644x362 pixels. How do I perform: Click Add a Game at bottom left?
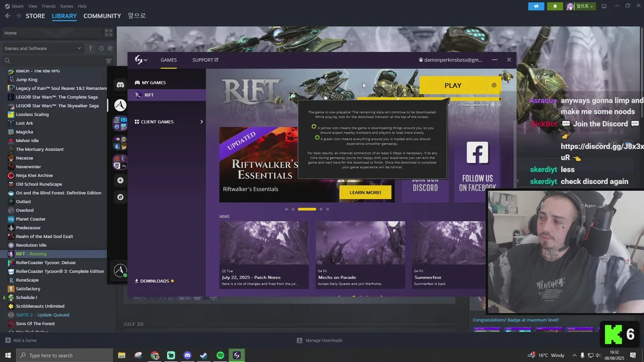click(21, 340)
